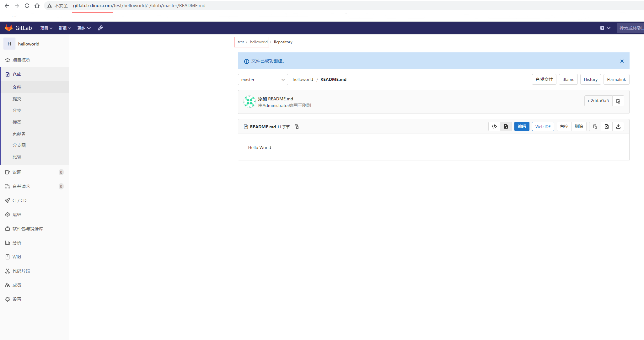Open the new item plus dropdown
The image size is (644, 340).
pyautogui.click(x=605, y=28)
